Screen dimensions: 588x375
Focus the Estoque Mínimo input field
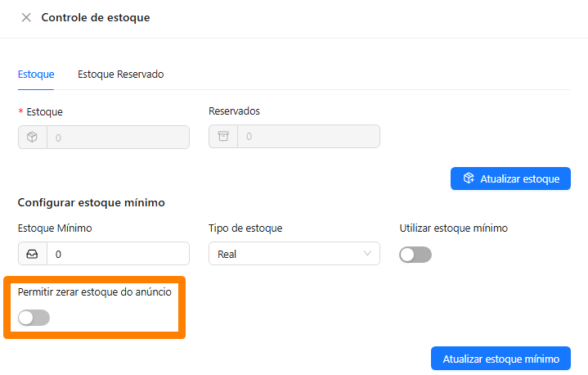click(118, 254)
